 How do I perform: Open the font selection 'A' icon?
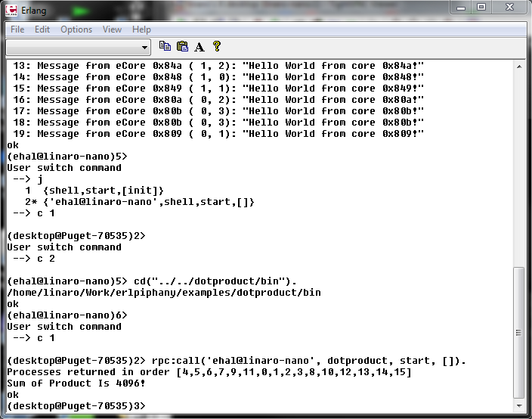point(199,47)
